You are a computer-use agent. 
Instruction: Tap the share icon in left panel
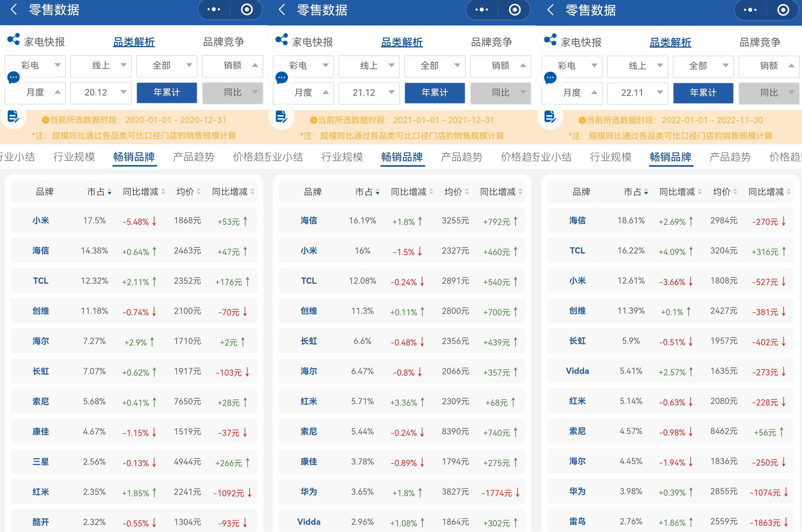coord(13,39)
